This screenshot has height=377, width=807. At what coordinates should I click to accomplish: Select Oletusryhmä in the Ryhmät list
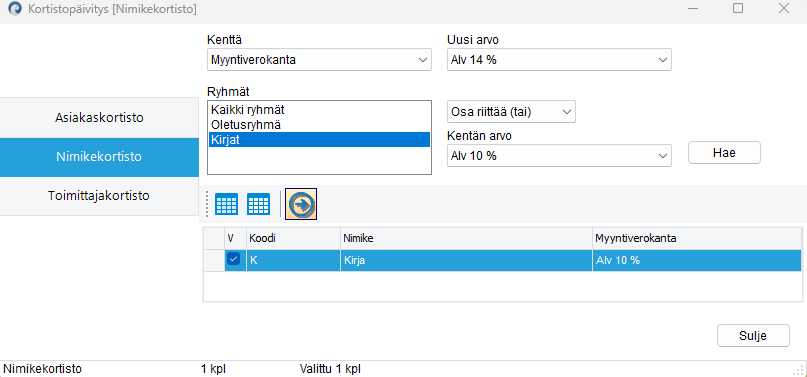pyautogui.click(x=319, y=124)
